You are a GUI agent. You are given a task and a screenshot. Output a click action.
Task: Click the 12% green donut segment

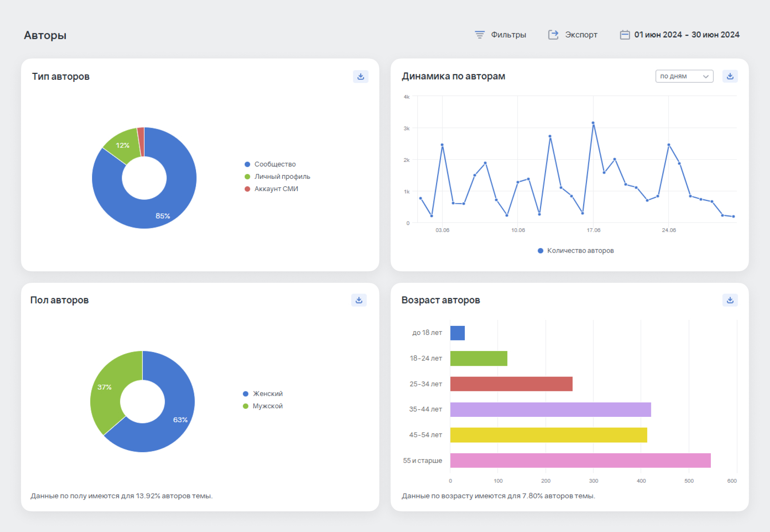[x=122, y=145]
